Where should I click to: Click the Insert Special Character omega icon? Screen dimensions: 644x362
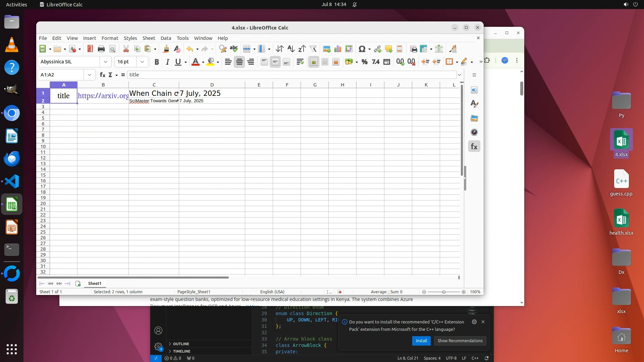click(x=362, y=49)
